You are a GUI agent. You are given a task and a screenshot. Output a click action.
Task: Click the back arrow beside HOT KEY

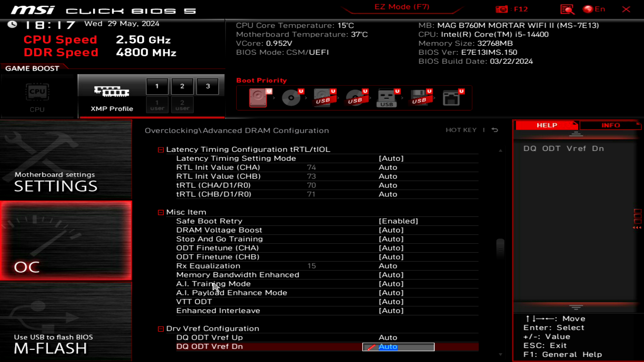(495, 130)
